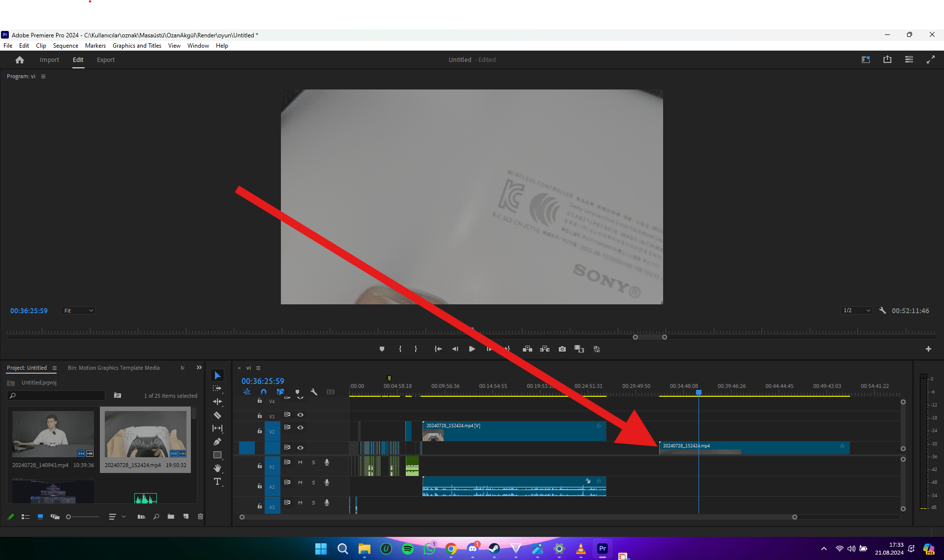Open the Button Editor plus icon
The height and width of the screenshot is (560, 944).
928,349
